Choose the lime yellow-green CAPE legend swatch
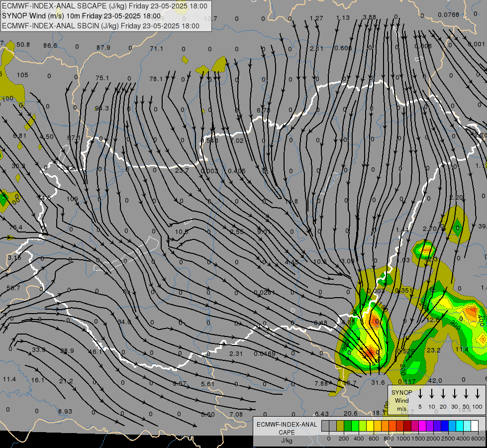This screenshot has width=487, height=448. pyautogui.click(x=363, y=426)
